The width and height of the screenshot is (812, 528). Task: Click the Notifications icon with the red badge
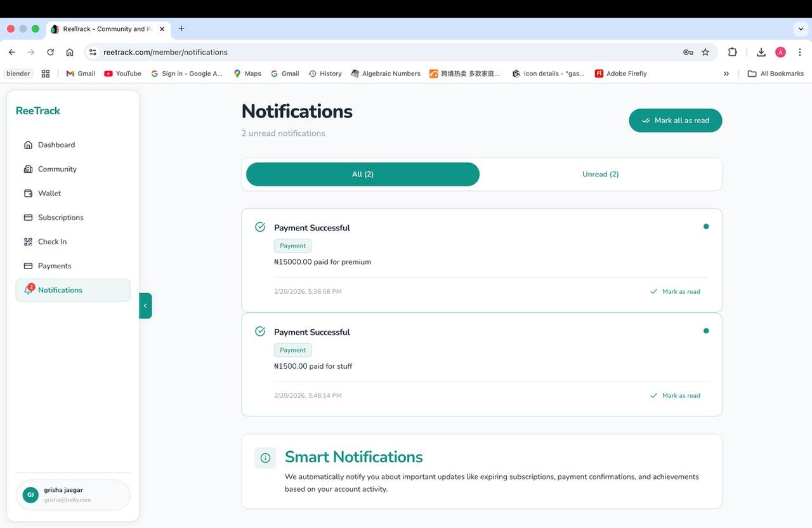[28, 290]
